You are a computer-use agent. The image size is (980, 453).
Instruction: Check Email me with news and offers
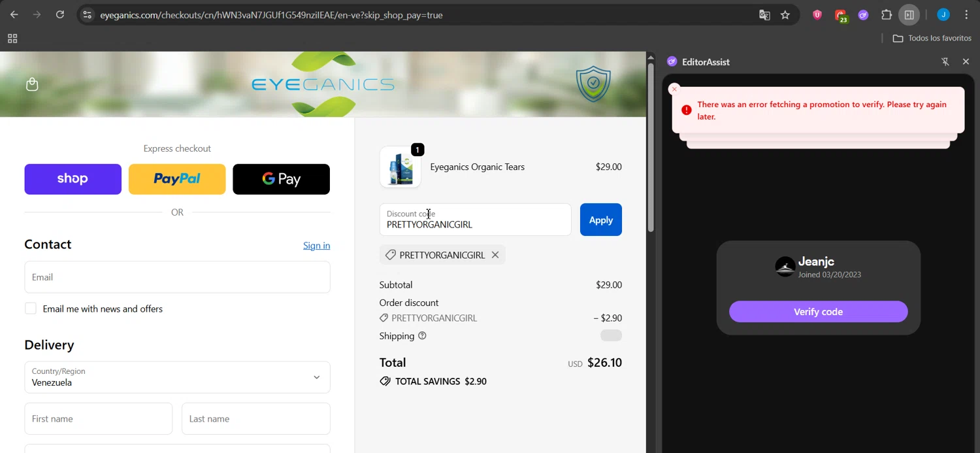point(31,309)
